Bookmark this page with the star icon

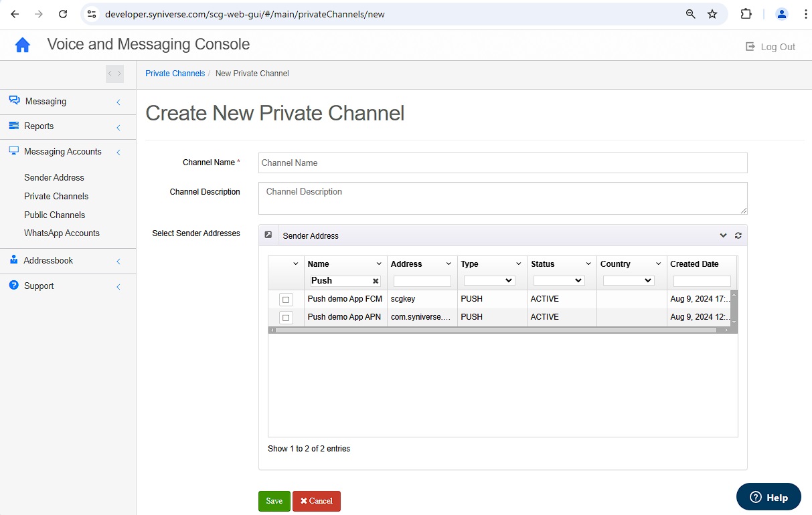tap(712, 14)
